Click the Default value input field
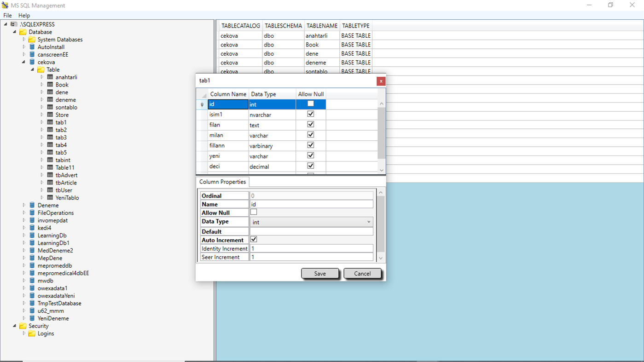The width and height of the screenshot is (644, 362). point(311,231)
